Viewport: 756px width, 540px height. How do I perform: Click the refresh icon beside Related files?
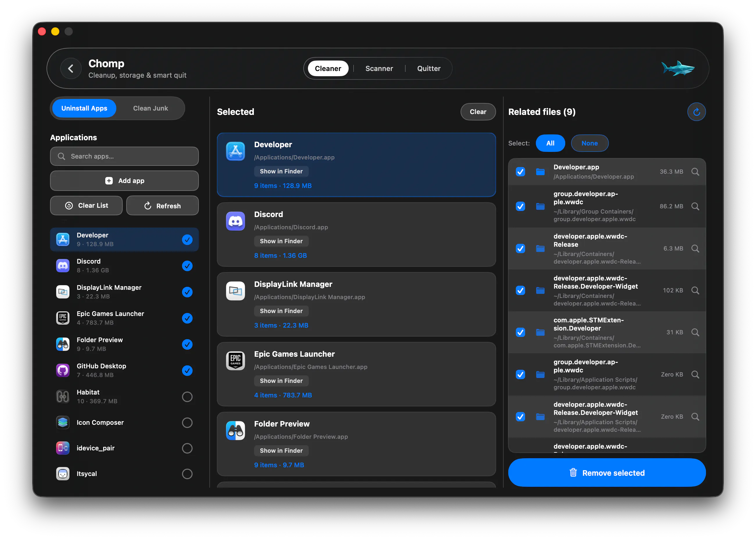coord(696,112)
